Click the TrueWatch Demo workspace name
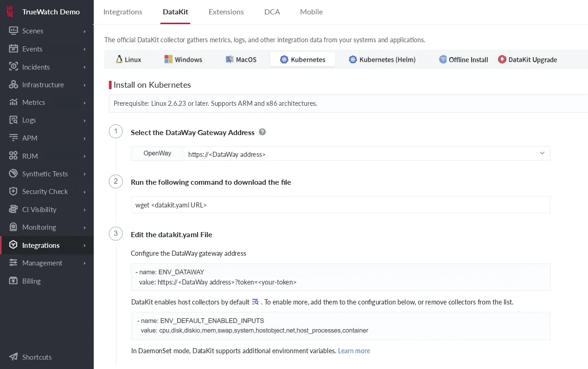 coord(51,12)
